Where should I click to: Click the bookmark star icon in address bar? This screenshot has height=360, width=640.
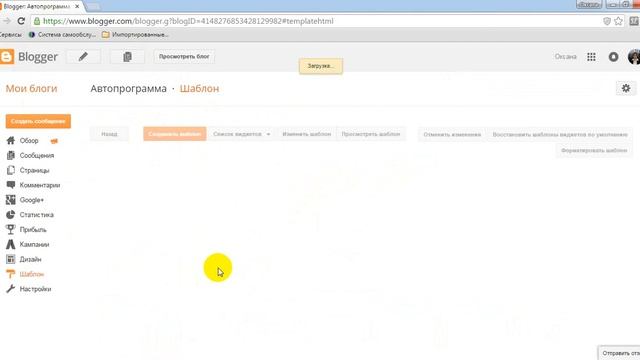click(618, 21)
